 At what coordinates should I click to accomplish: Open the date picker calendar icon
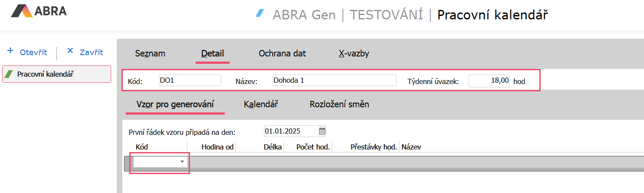(x=322, y=131)
